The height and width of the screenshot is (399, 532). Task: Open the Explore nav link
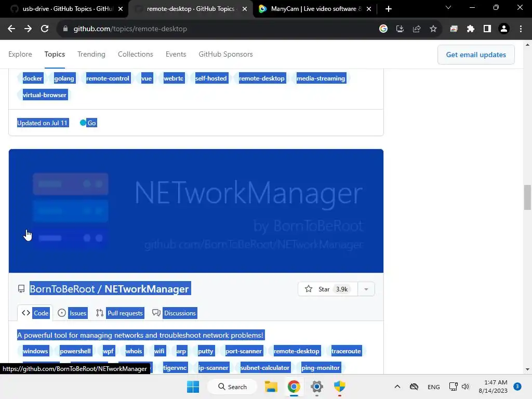click(20, 54)
